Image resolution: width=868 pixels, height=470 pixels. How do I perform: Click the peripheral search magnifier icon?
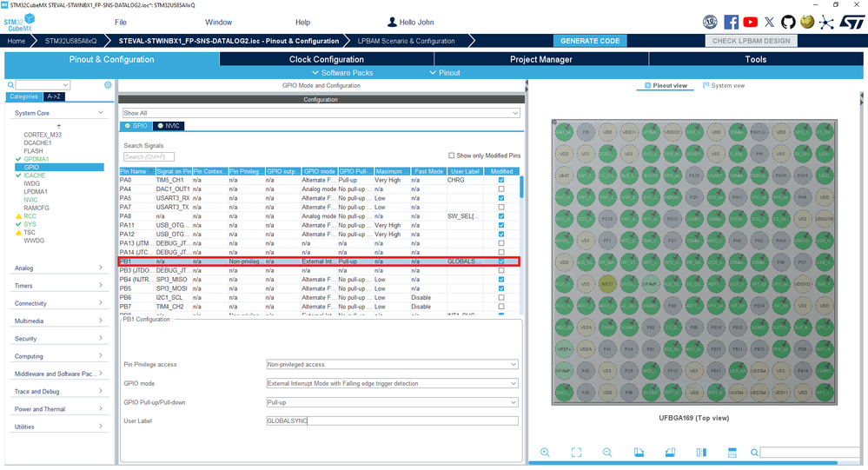(x=10, y=84)
